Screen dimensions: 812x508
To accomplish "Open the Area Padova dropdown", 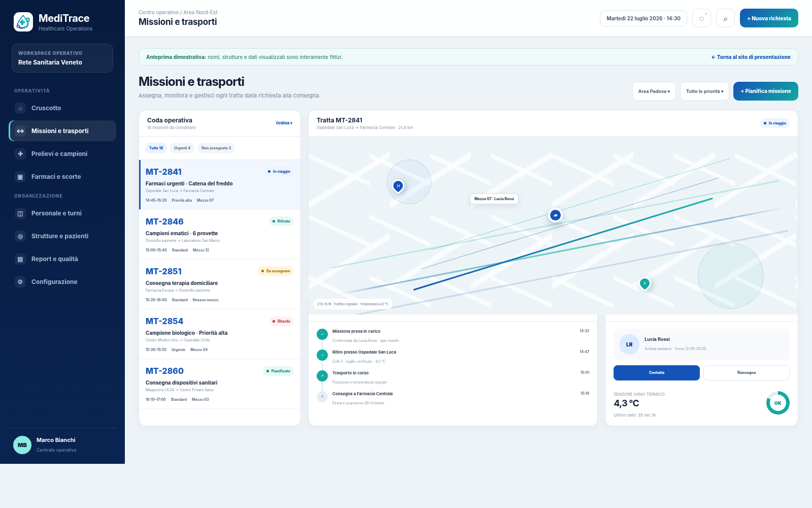I will (x=654, y=91).
